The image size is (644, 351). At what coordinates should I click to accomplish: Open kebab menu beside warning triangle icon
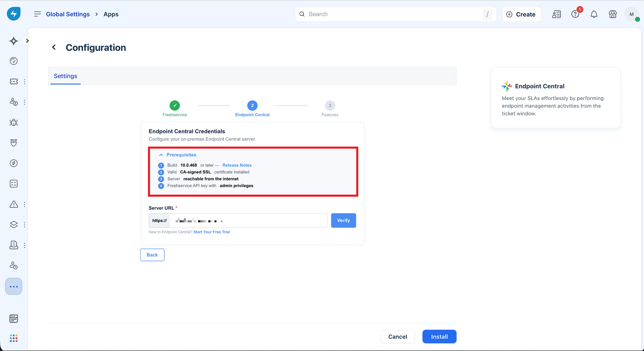coord(24,204)
